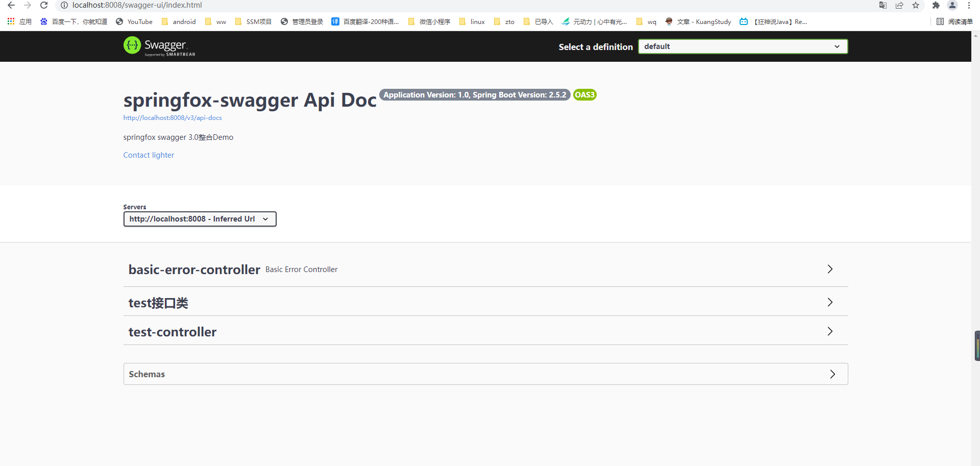The width and height of the screenshot is (980, 466).
Task: Click the 'Contact lighter' link
Action: click(148, 155)
